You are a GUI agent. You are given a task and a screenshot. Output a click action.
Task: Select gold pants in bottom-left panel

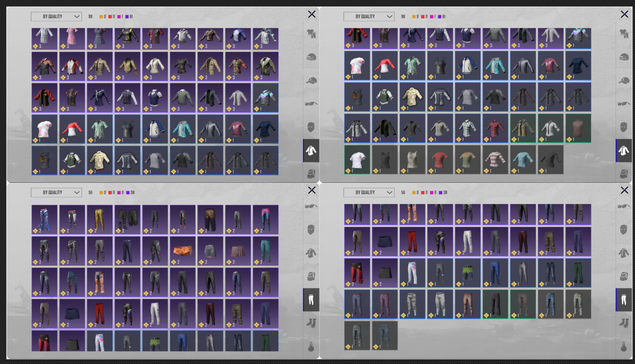100,220
